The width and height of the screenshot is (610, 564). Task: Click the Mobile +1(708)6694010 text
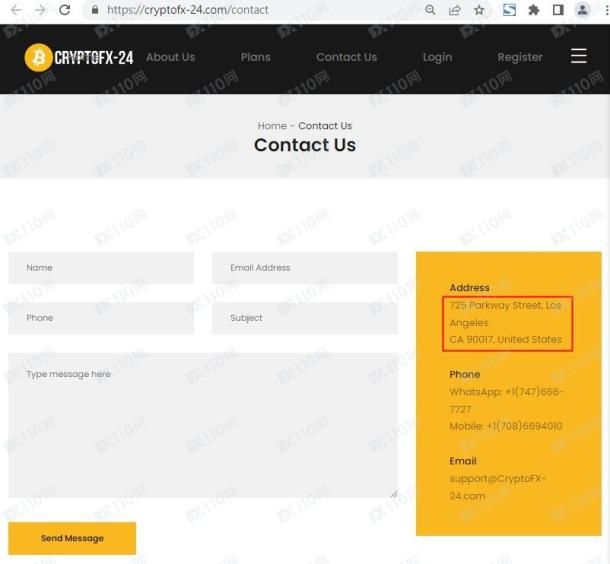[506, 426]
